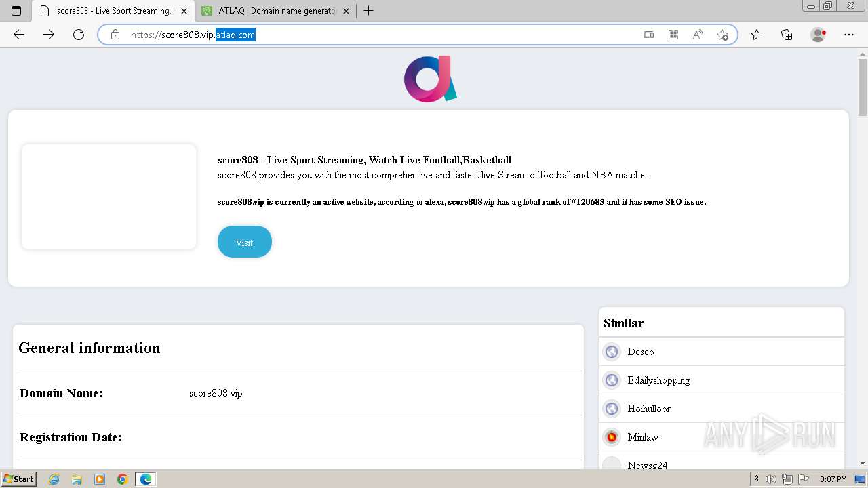Open the Favorites list
868x488 pixels.
(757, 35)
